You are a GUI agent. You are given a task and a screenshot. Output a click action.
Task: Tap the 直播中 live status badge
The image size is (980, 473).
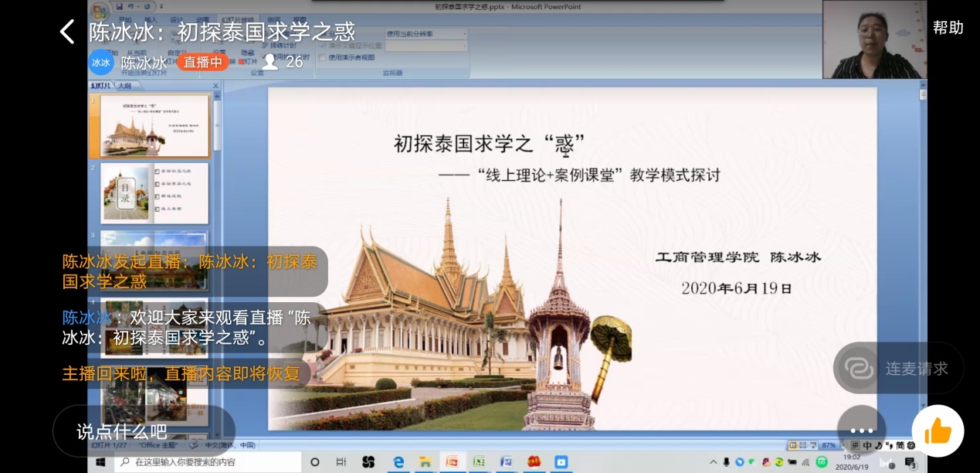(202, 62)
